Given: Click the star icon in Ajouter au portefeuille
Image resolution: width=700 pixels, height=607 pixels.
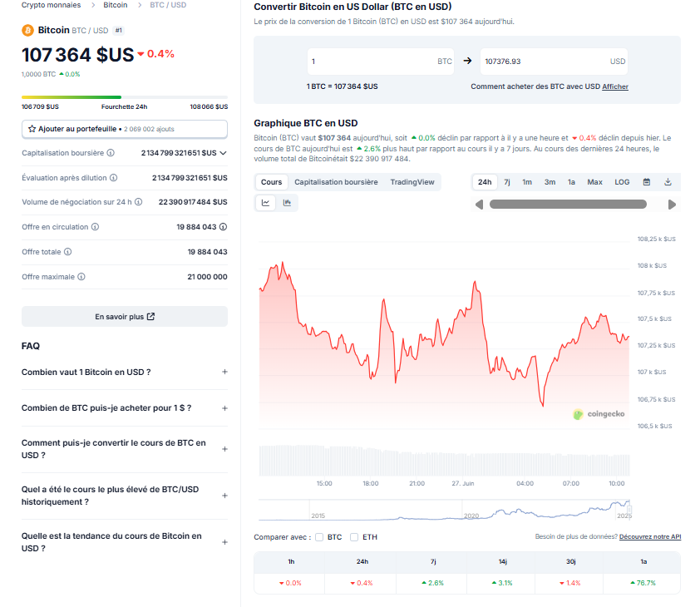Looking at the screenshot, I should click(32, 129).
